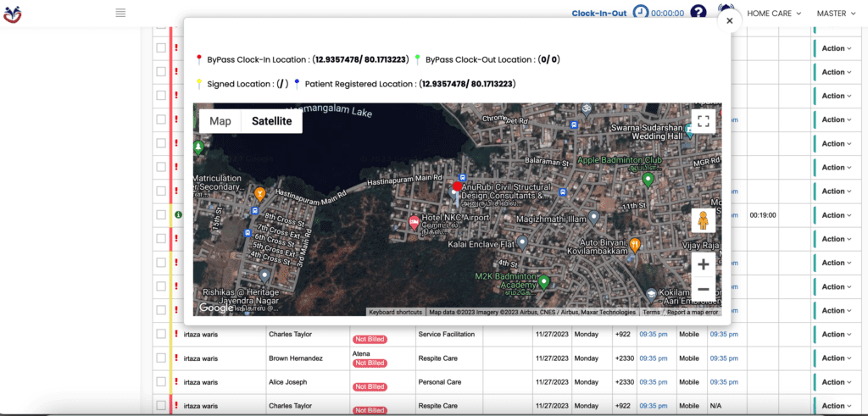Toggle fullscreen map view

point(703,121)
